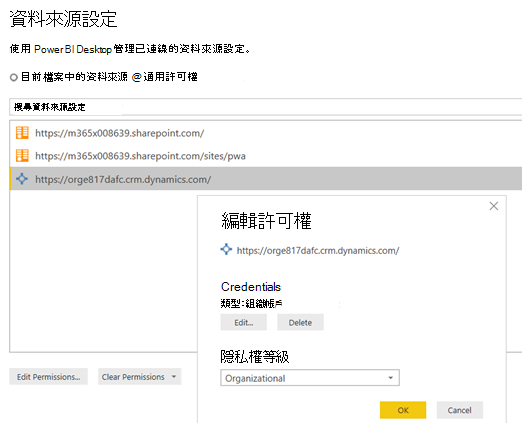Click the sites/pwa SharePoint source icon
Image resolution: width=522 pixels, height=423 pixels.
point(22,155)
